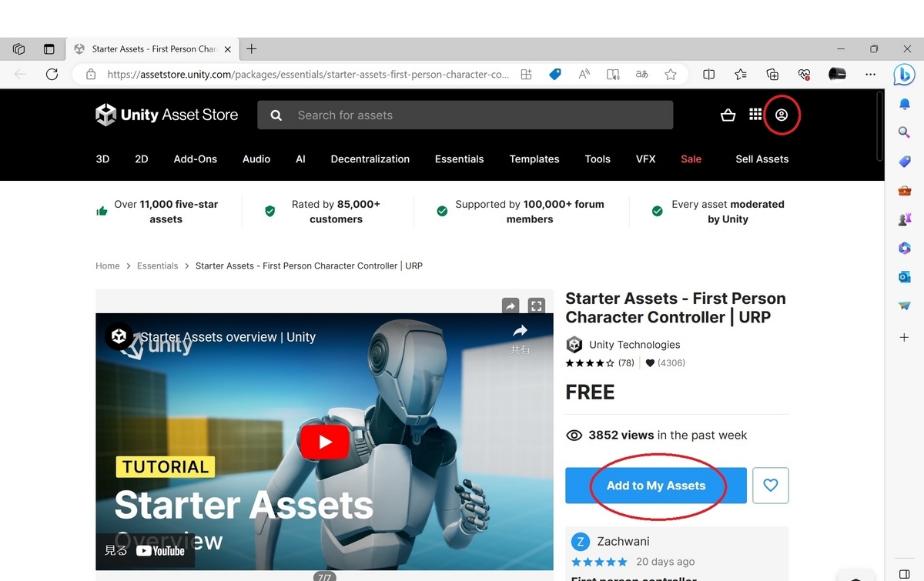Image resolution: width=924 pixels, height=581 pixels.
Task: Go to the Home breadcrumb link
Action: point(107,265)
